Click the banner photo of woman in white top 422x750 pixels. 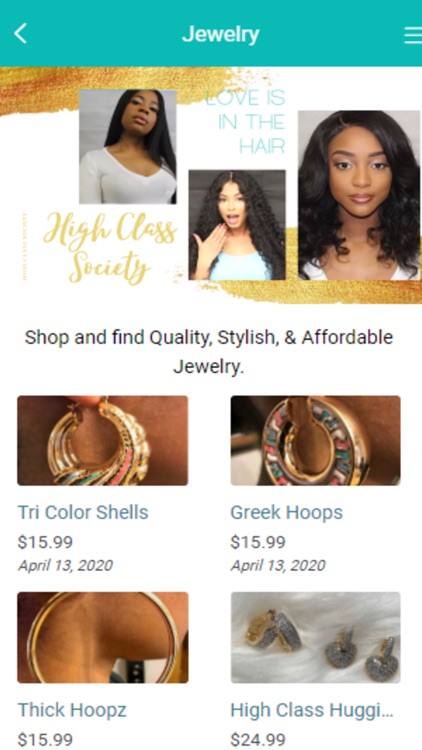tap(128, 146)
